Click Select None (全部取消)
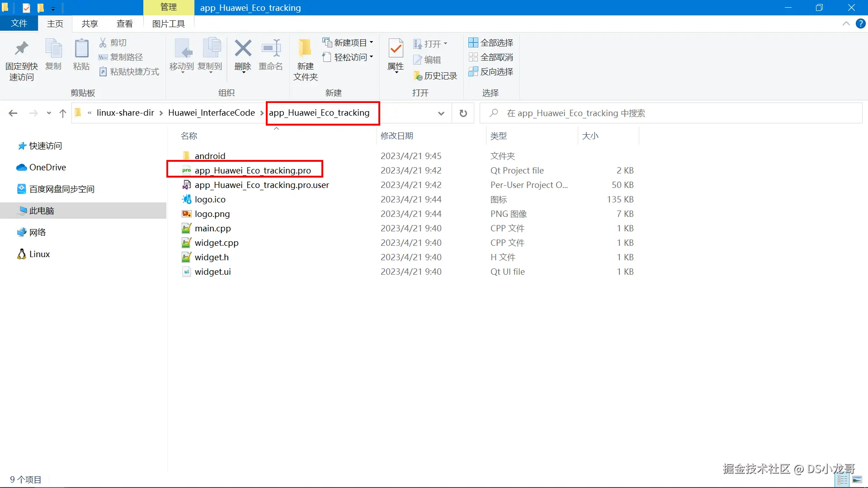 491,57
